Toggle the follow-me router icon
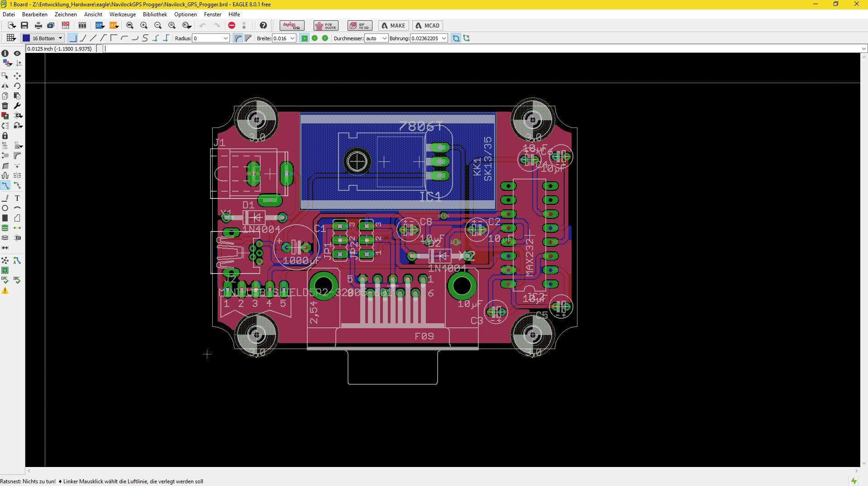Viewport: 868px width, 486px height. tap(456, 38)
